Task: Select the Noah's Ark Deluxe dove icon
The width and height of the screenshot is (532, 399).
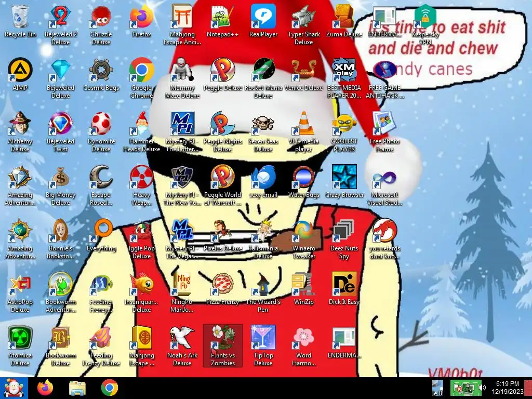Action: [182, 338]
